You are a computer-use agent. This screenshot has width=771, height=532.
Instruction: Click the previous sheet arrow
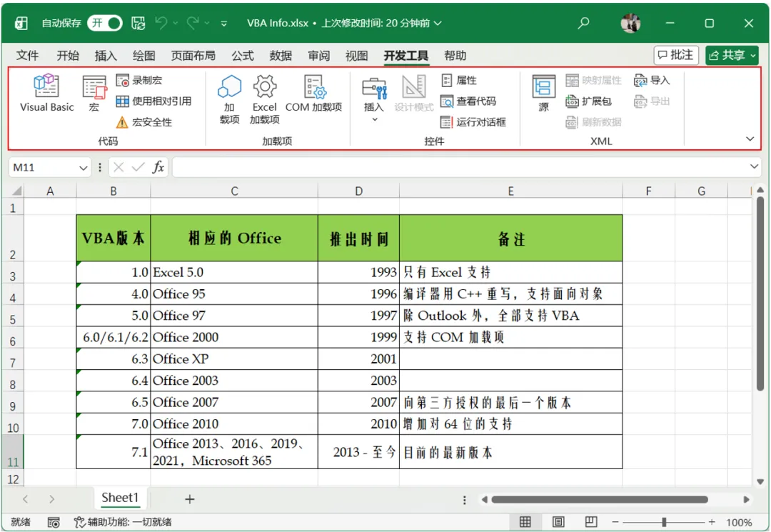click(26, 499)
